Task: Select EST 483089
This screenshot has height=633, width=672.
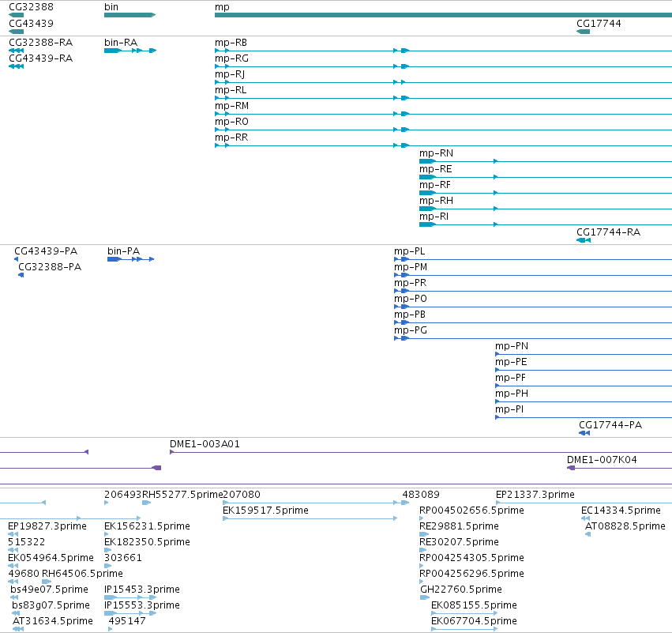Action: (x=421, y=495)
